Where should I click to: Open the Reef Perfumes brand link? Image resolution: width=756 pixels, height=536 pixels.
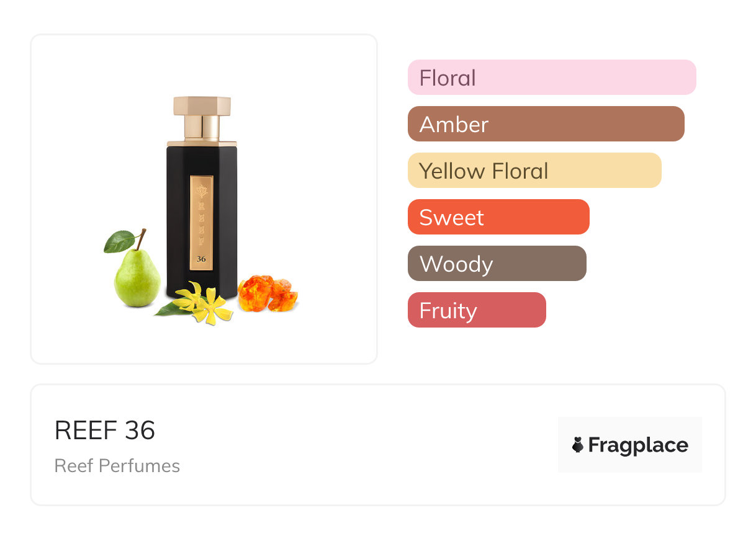[x=117, y=466]
